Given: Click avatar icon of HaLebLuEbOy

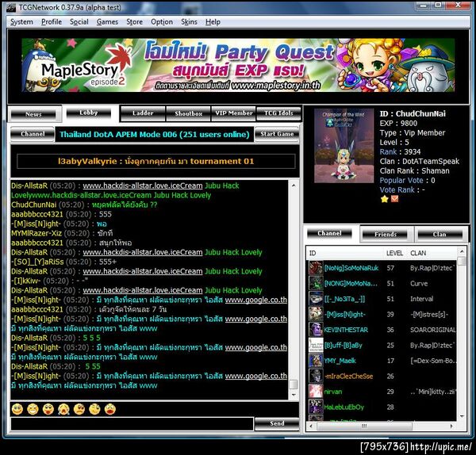Looking at the screenshot, I should (316, 407).
